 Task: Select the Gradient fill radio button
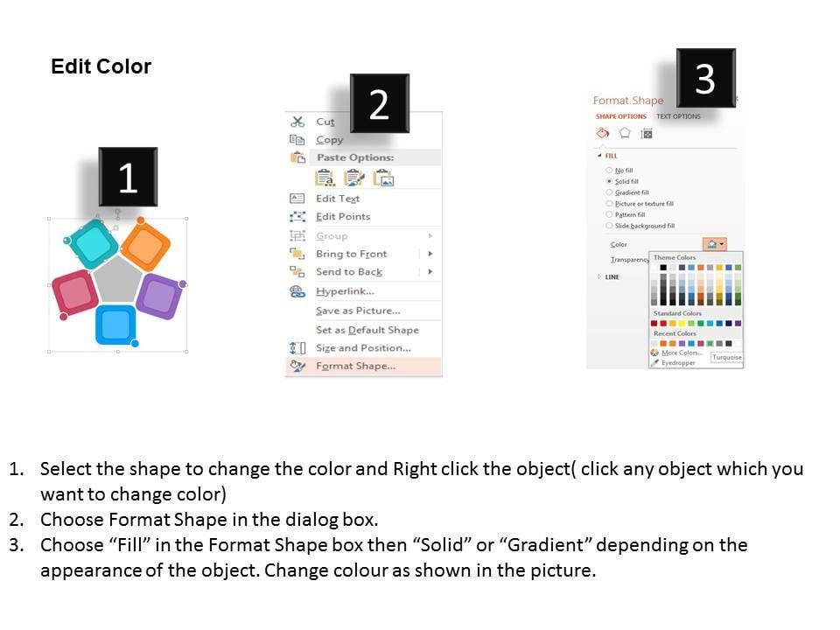click(609, 192)
